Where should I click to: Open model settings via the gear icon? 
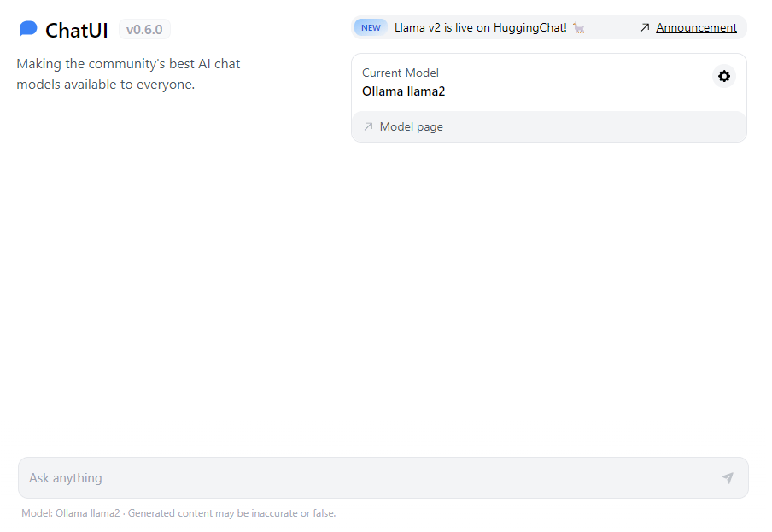click(724, 76)
